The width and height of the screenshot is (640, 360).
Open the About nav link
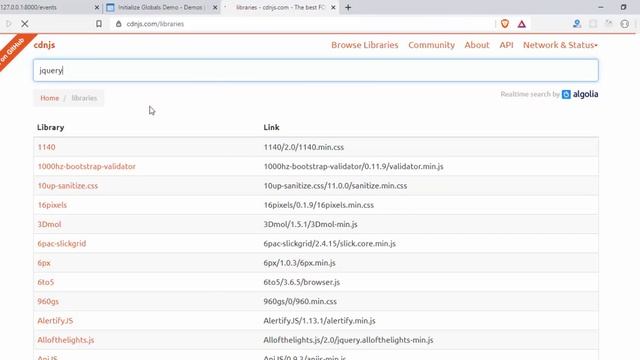pyautogui.click(x=477, y=45)
